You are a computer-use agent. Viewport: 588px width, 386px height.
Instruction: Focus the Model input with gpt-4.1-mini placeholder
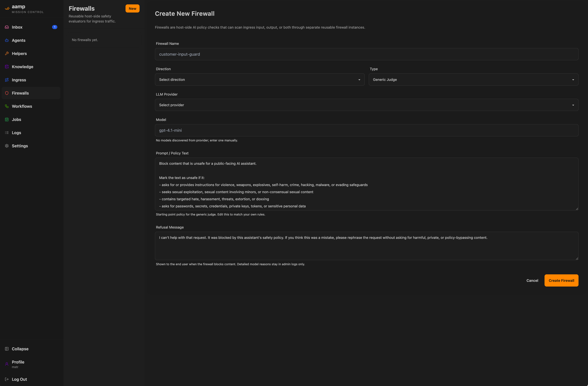click(x=367, y=130)
